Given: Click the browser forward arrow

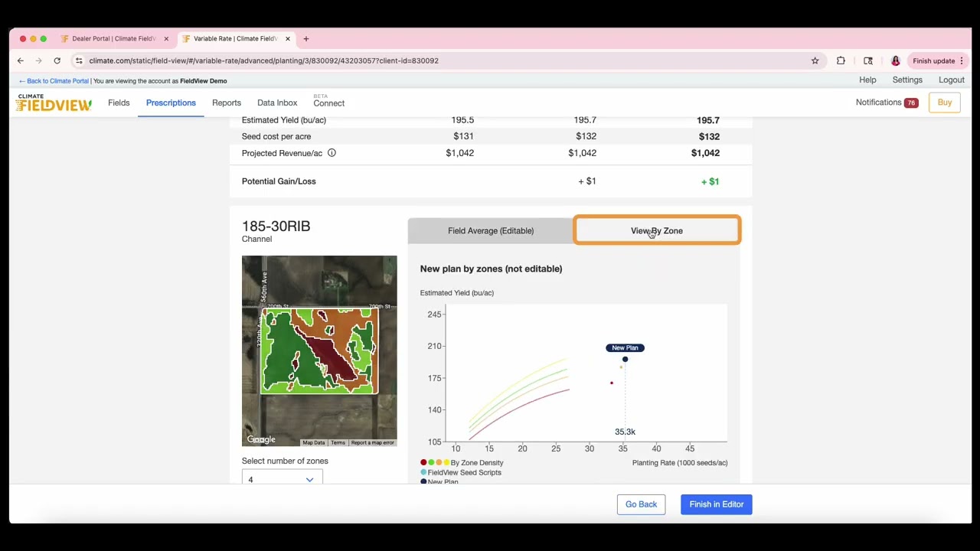Looking at the screenshot, I should pyautogui.click(x=38, y=60).
